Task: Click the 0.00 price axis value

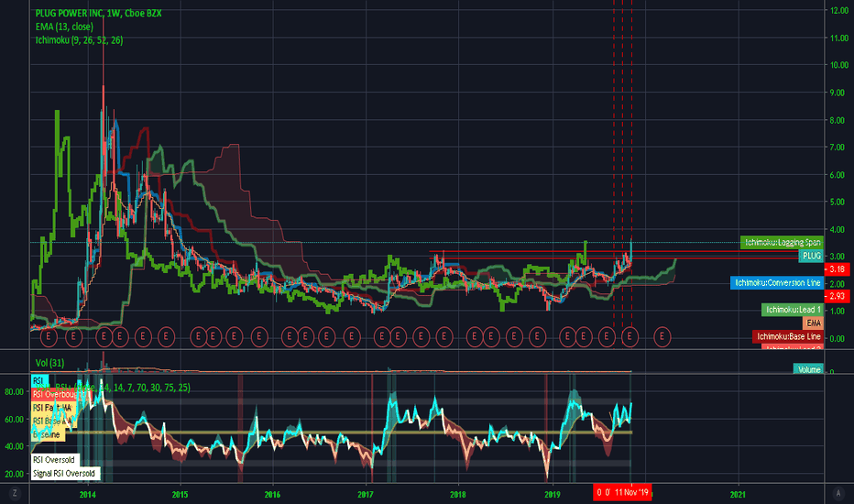Action: click(x=838, y=338)
